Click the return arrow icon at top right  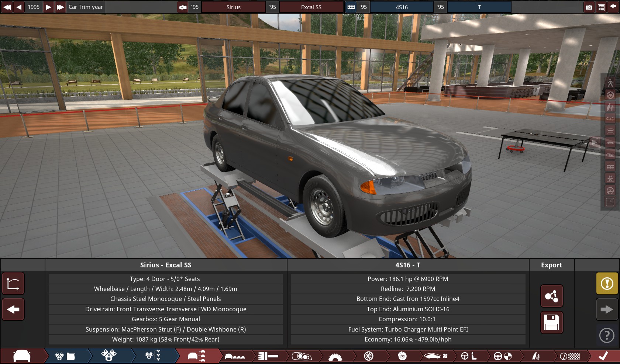(613, 7)
